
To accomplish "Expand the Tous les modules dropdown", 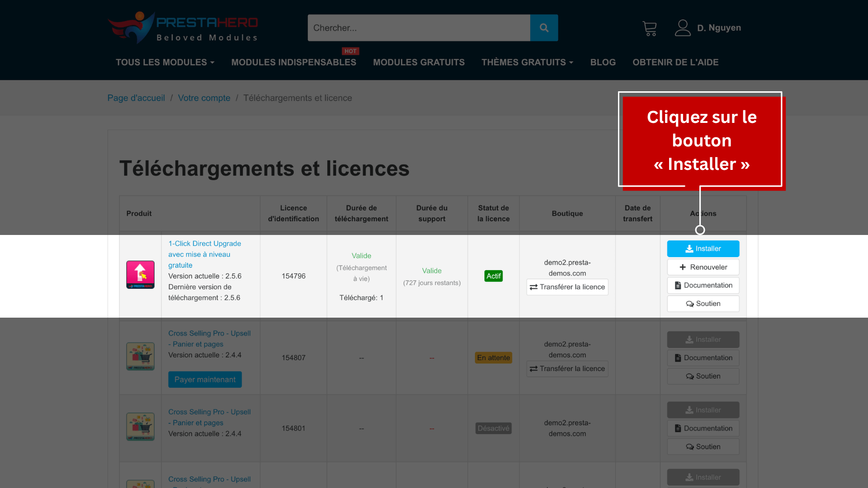I will (x=165, y=62).
